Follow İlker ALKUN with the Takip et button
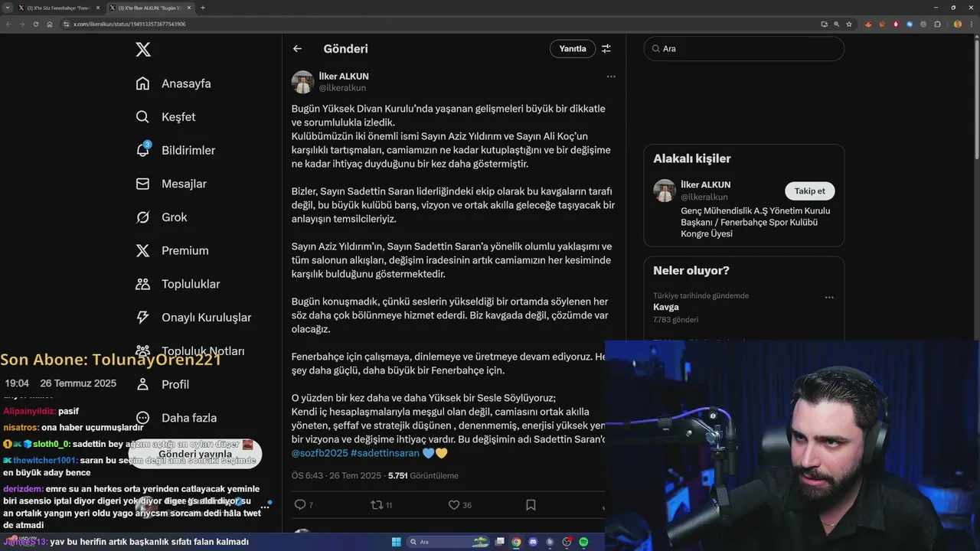This screenshot has height=551, width=980. 809,191
